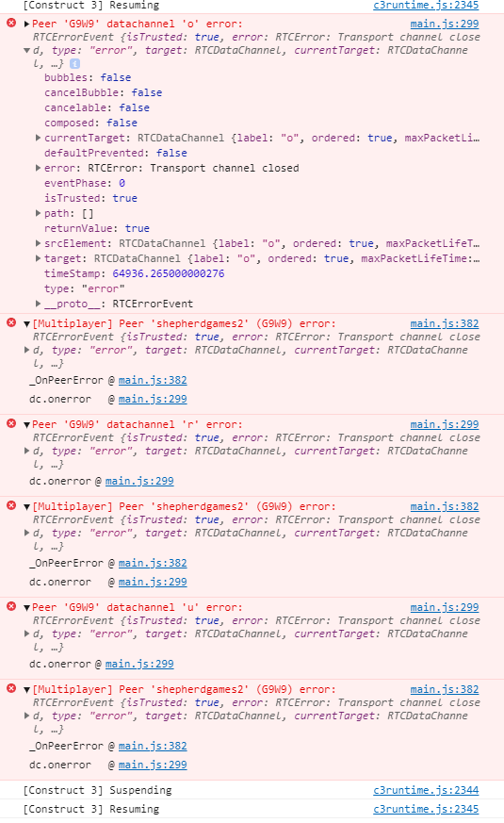Expand the currentTarget RTCDataChannel property

click(x=38, y=138)
